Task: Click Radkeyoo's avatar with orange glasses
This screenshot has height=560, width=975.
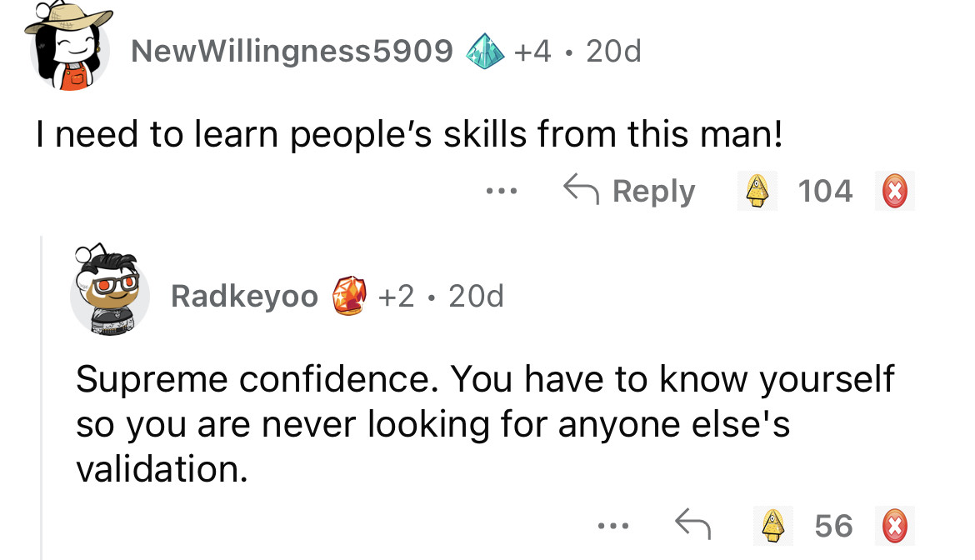Action: (x=109, y=291)
